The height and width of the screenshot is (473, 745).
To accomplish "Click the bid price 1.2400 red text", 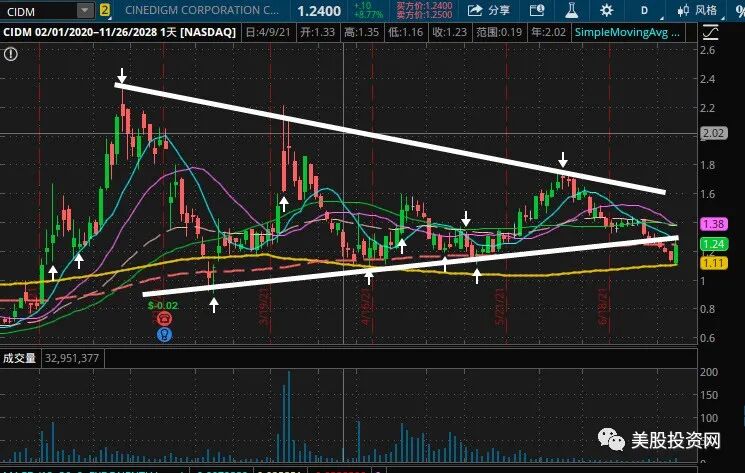I will click(x=424, y=6).
